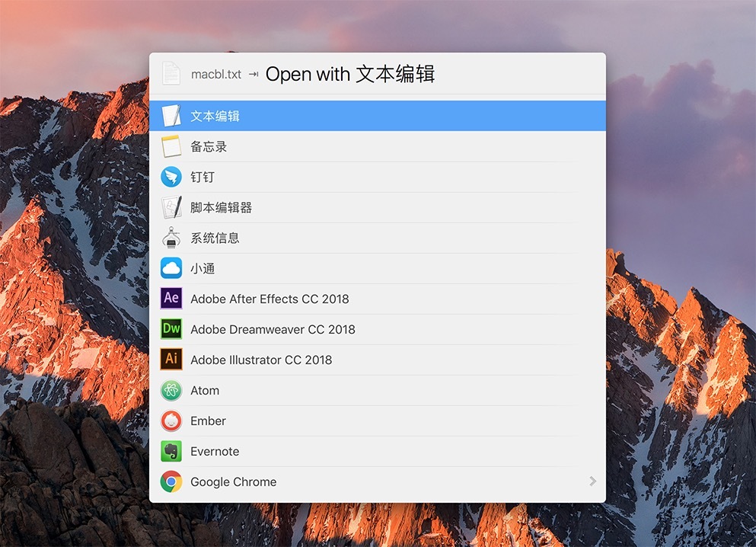Click the Evernote elephant icon

pyautogui.click(x=171, y=451)
